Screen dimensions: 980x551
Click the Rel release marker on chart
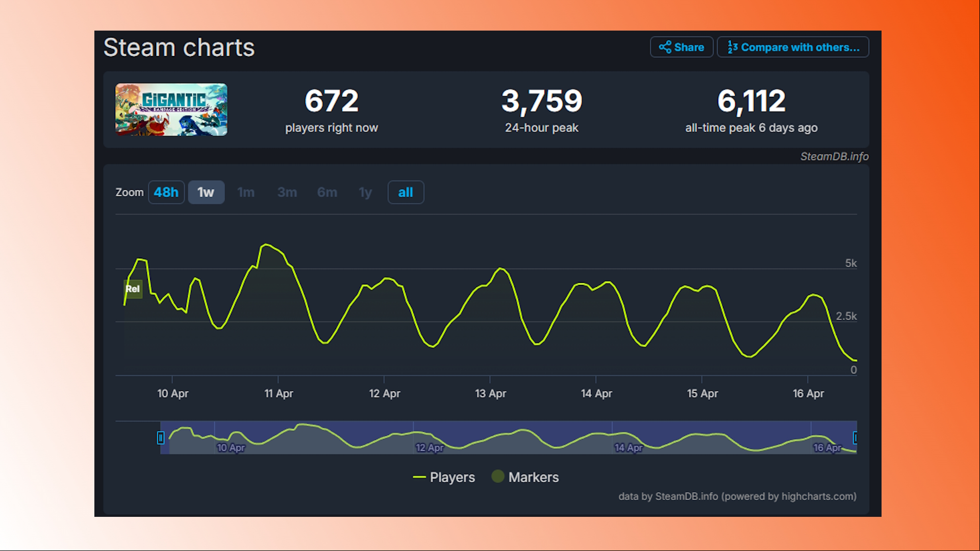pyautogui.click(x=133, y=289)
